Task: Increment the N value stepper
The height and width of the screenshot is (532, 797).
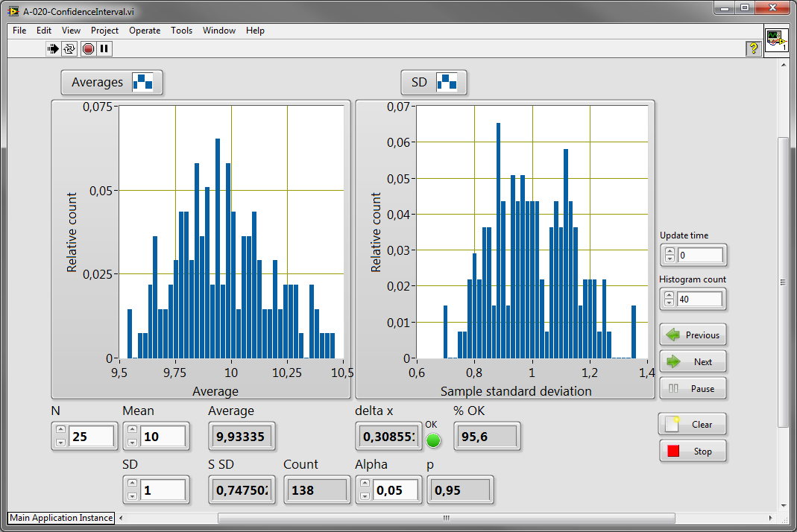Action: coord(60,429)
